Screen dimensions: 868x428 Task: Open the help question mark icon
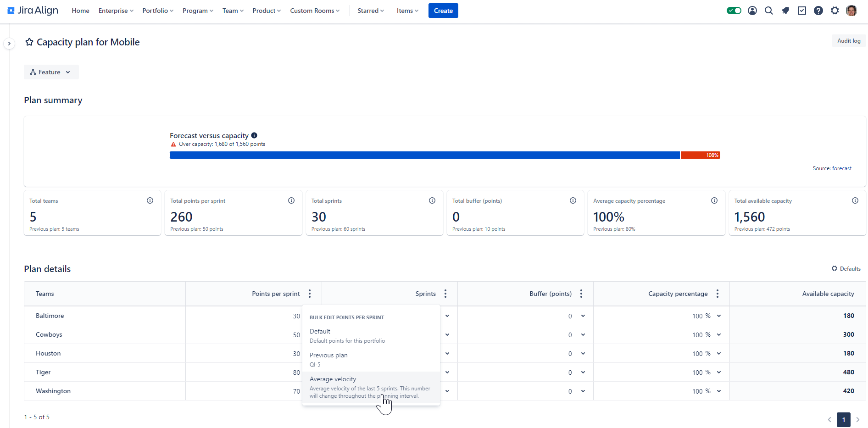point(818,11)
